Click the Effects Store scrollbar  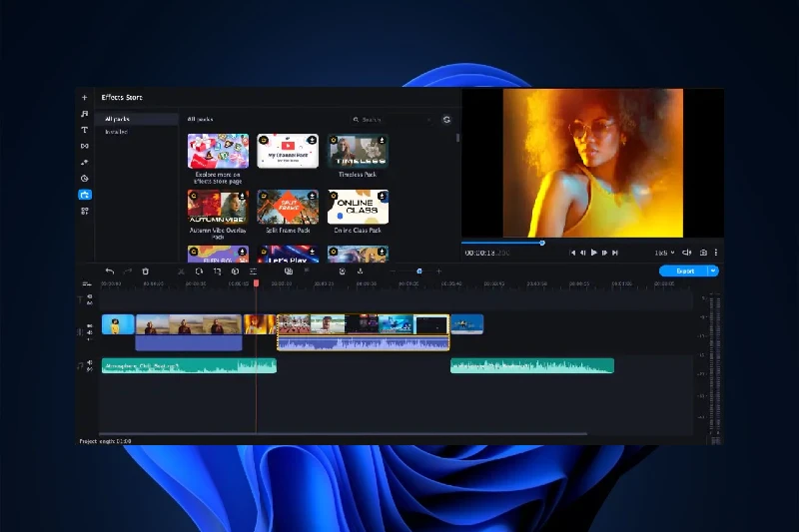click(x=458, y=138)
